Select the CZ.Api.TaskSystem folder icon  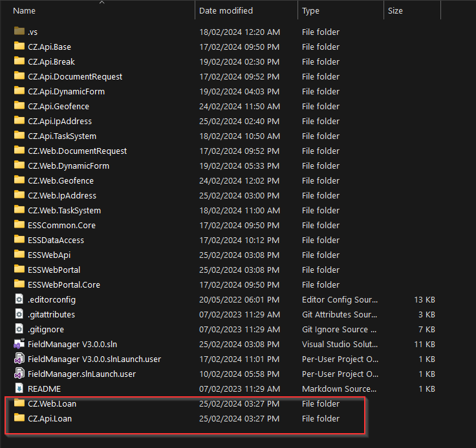tap(19, 135)
